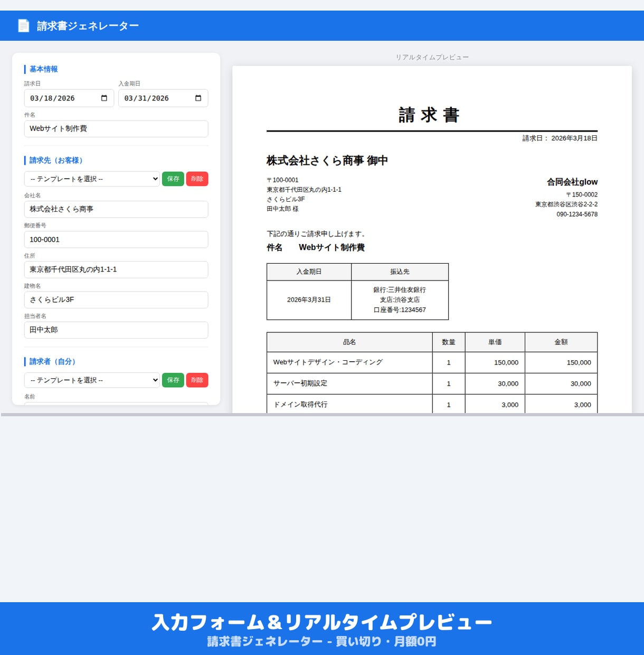The height and width of the screenshot is (655, 644).
Task: Click the Webサイトデザイン・コーディング item row
Action: coord(432,362)
